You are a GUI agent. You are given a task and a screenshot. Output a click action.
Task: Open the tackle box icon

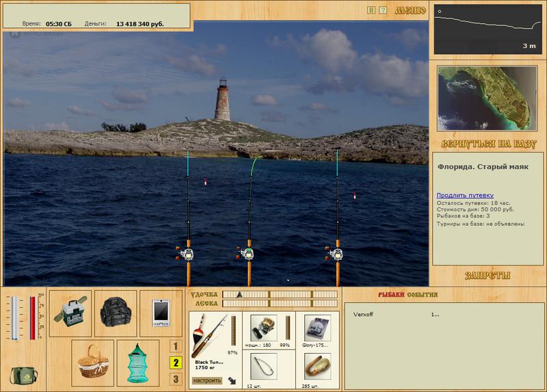coord(70,313)
